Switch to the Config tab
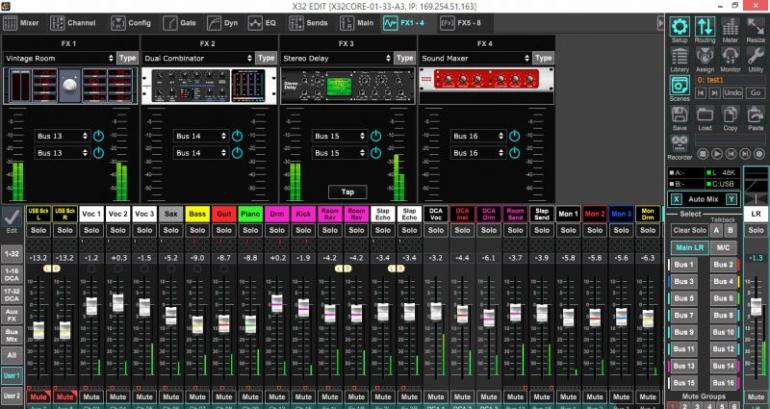This screenshot has height=409, width=770. coord(131,23)
